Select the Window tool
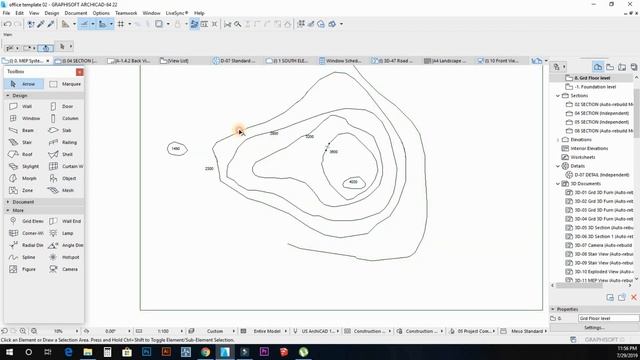640x360 pixels. [x=24, y=118]
